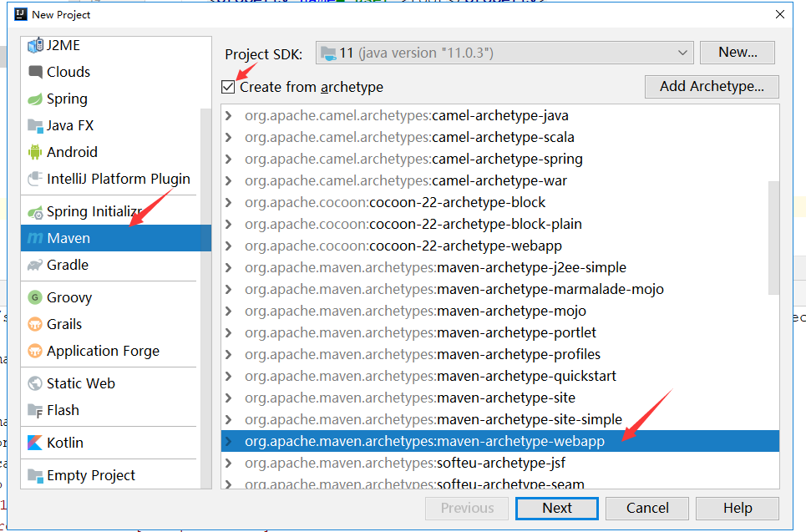Expand maven-archetype-quickstart node
Screen dimensions: 806x532
point(228,377)
